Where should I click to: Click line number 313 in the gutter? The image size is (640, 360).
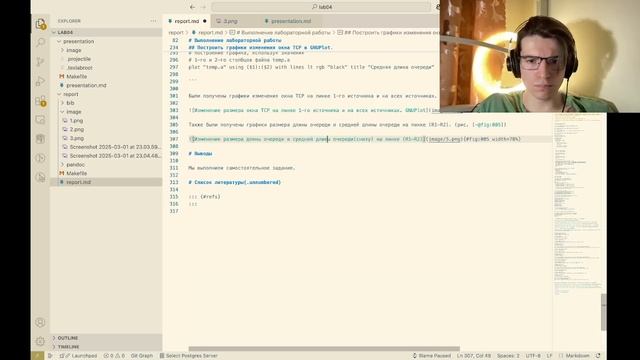click(x=174, y=182)
